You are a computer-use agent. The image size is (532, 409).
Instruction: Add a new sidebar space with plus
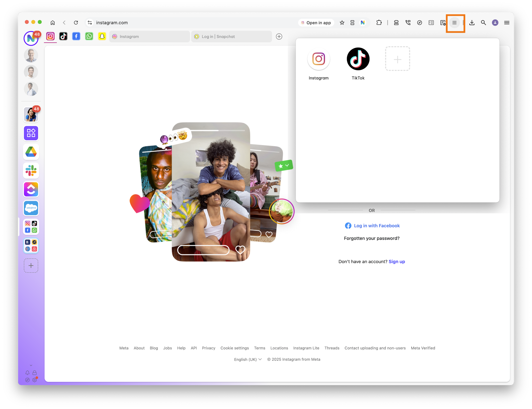[x=31, y=265]
